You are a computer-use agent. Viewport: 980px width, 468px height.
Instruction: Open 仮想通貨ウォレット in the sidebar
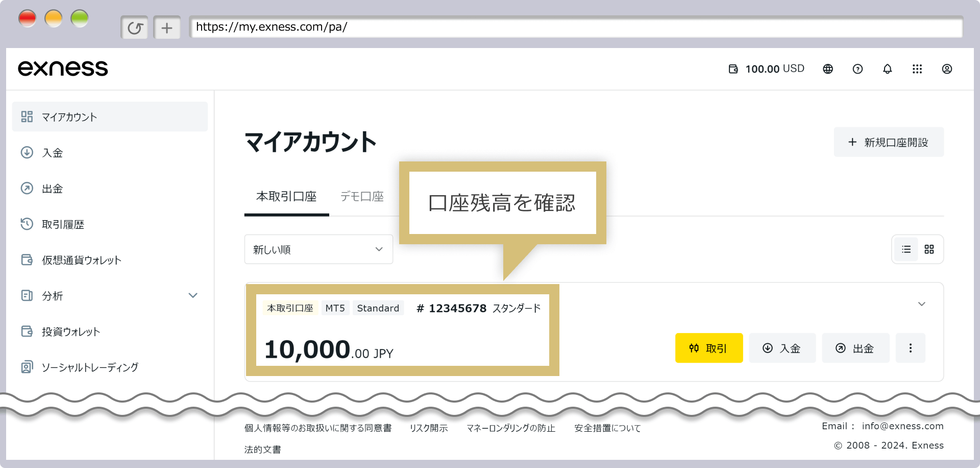point(110,260)
